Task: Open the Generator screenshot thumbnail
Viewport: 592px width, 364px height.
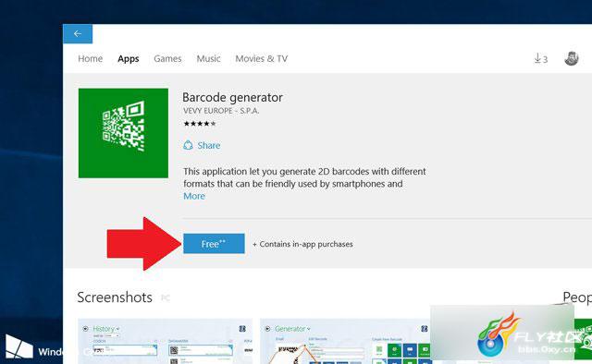Action: click(345, 341)
